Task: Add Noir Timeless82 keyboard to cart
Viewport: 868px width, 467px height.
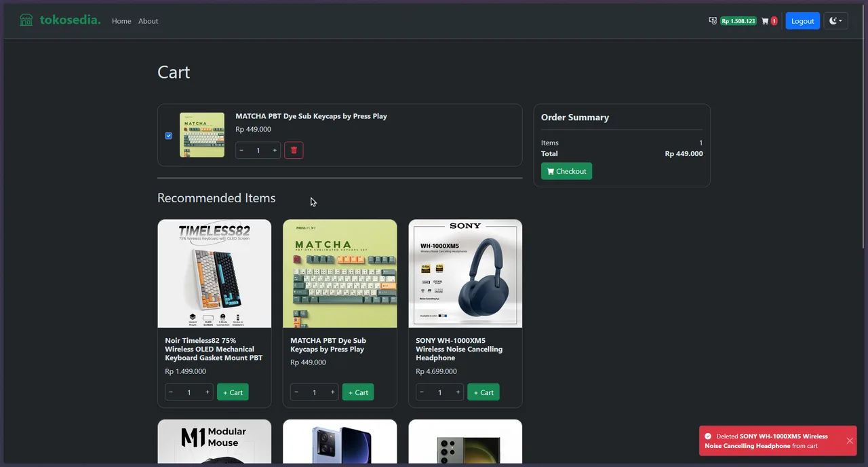Action: pos(233,392)
